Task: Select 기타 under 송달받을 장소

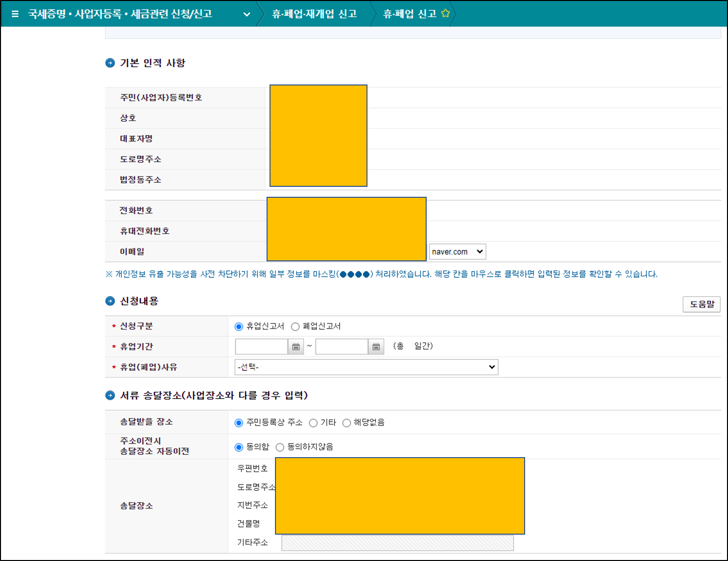Action: coord(313,423)
